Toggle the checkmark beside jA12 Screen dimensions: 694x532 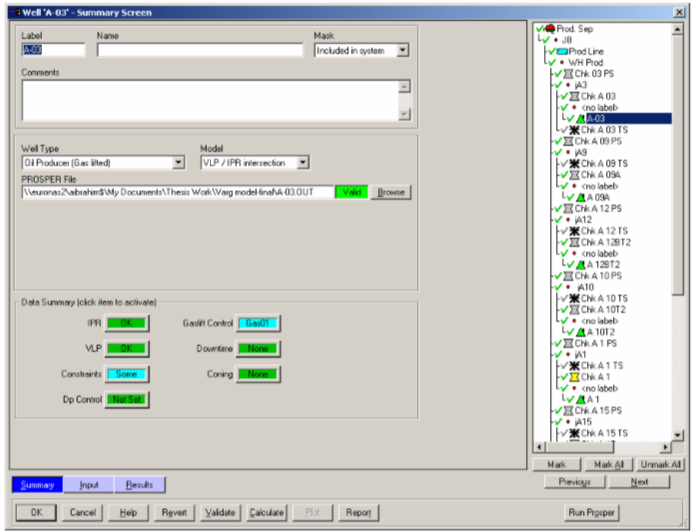pyautogui.click(x=558, y=220)
